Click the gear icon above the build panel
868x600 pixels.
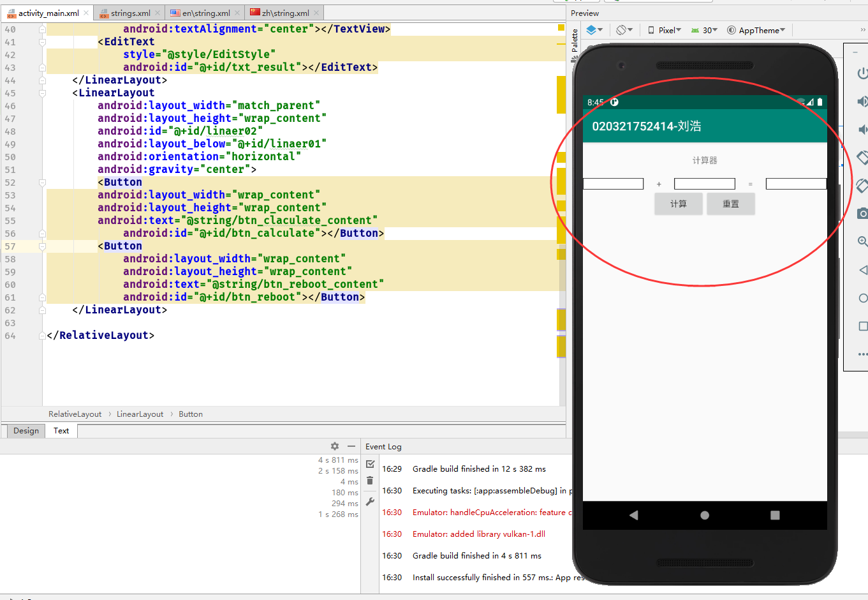tap(334, 446)
